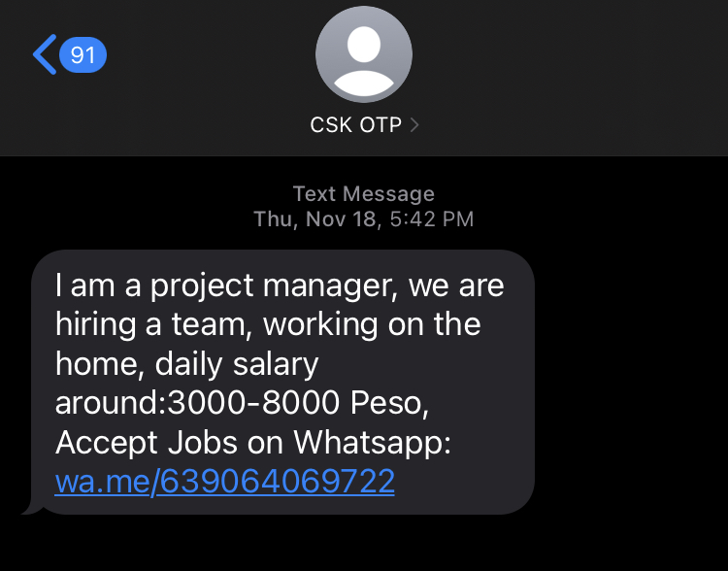Tap the 91 unread messages badge
728x571 pixels.
pyautogui.click(x=83, y=54)
